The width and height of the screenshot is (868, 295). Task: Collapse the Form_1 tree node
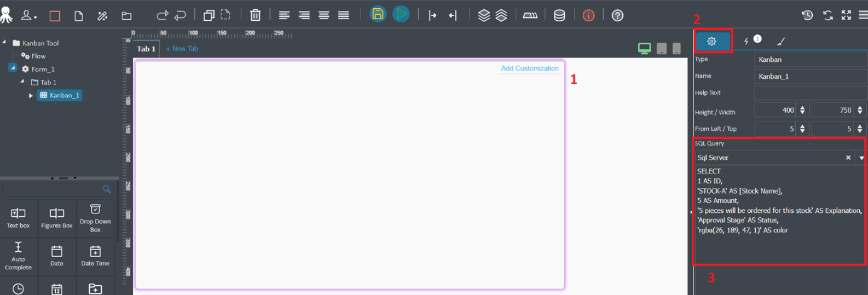coord(13,68)
